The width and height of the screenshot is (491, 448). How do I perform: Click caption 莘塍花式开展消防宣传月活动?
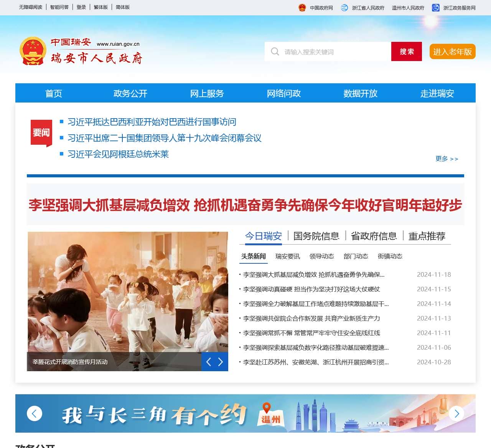tap(70, 362)
